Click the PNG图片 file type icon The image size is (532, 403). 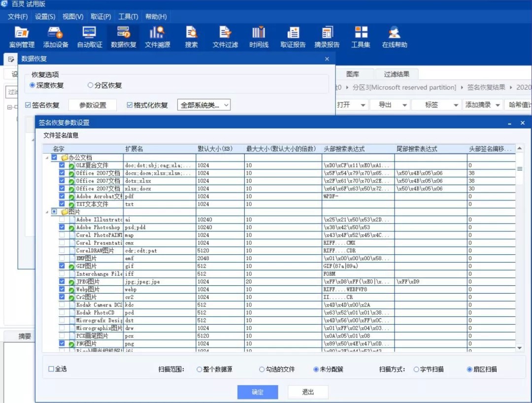tap(71, 344)
